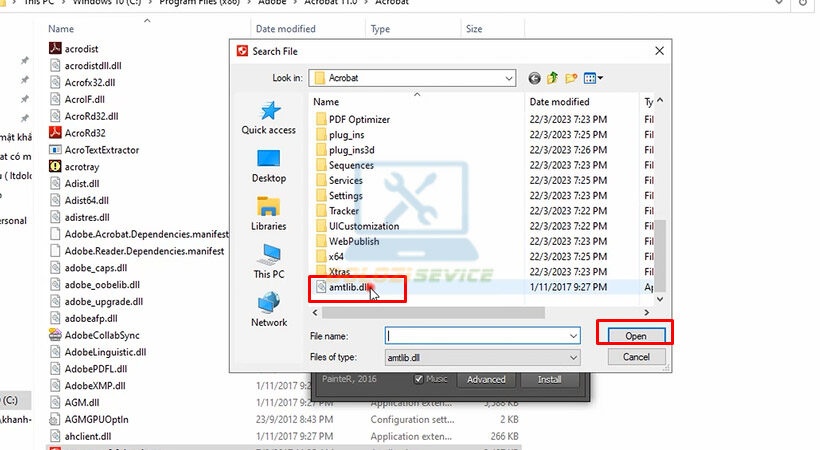
Task: Select acrodistdll.dll in Explorer
Action: coord(85,65)
